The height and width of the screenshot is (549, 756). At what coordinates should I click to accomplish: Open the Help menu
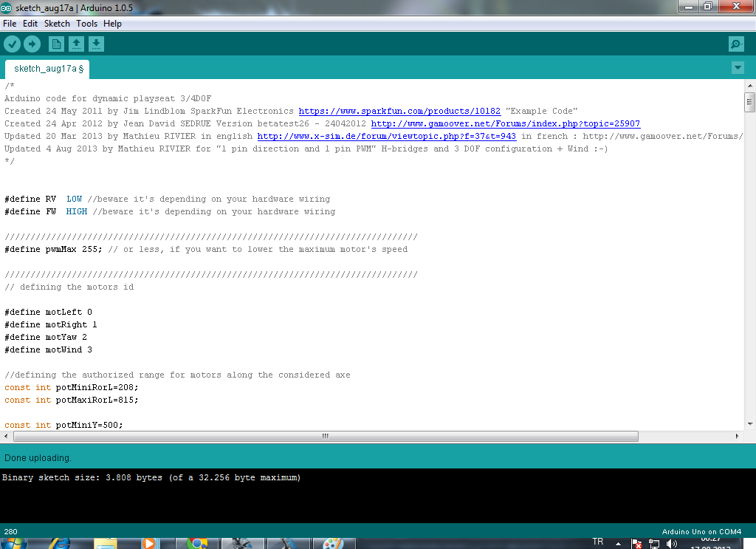112,24
